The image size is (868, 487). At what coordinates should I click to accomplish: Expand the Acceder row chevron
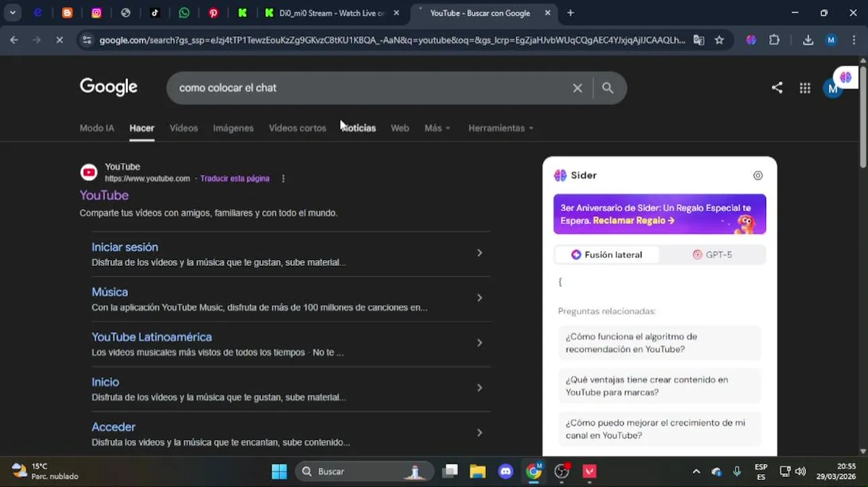[x=480, y=433]
